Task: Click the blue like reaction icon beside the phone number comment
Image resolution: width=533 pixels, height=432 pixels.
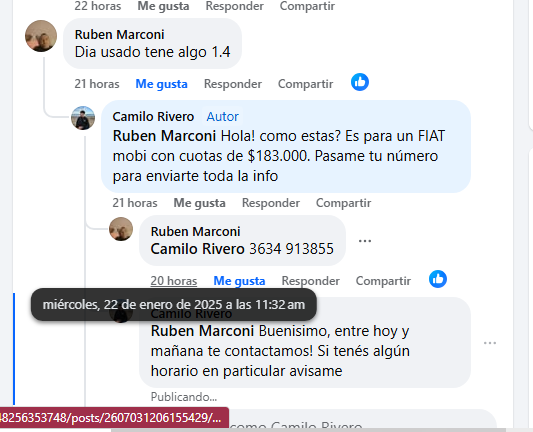Action: coord(438,279)
